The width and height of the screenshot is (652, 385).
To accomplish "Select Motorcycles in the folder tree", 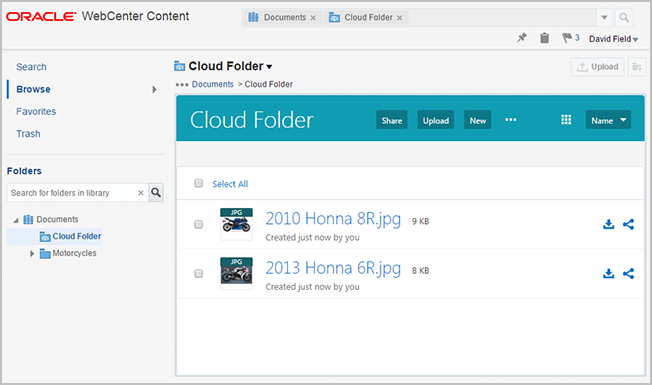I will pyautogui.click(x=74, y=253).
